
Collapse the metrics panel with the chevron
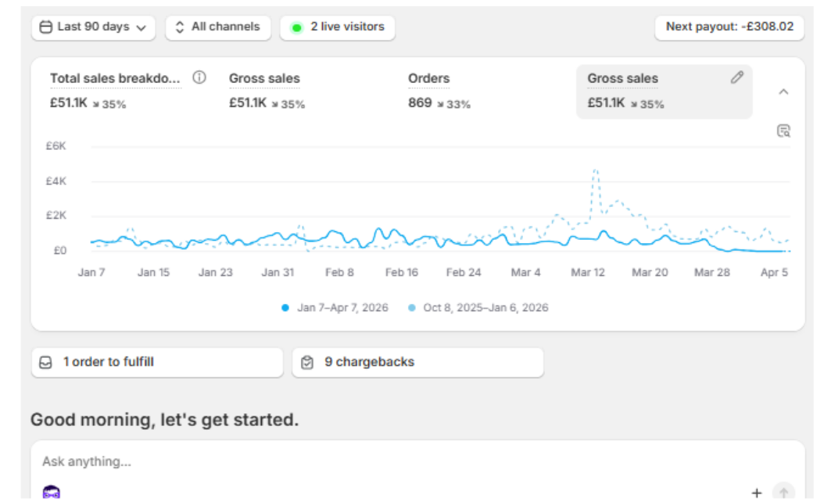[x=783, y=91]
